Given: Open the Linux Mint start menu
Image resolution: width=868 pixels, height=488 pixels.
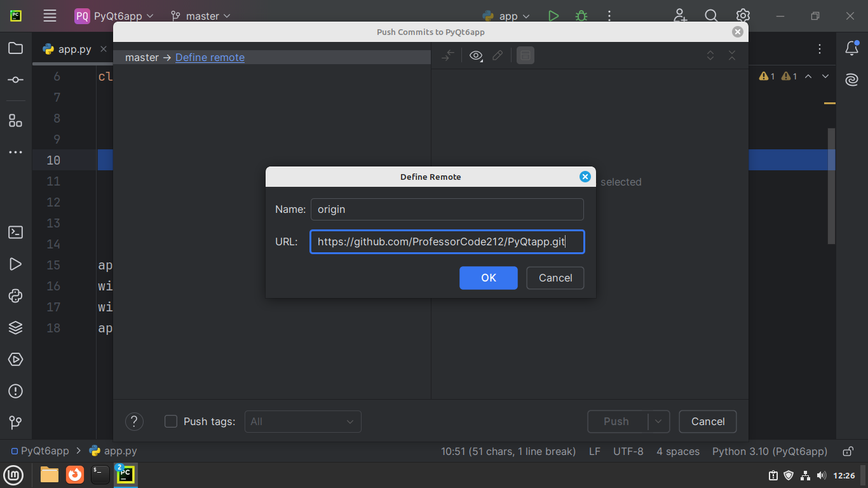Looking at the screenshot, I should (x=13, y=475).
